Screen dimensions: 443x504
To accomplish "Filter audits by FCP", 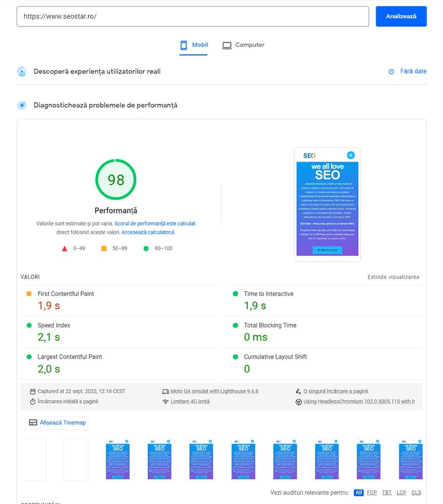I will click(x=371, y=492).
